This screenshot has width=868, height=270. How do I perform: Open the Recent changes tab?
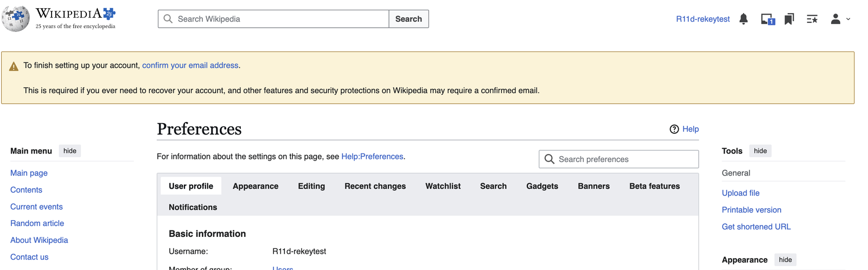point(375,186)
